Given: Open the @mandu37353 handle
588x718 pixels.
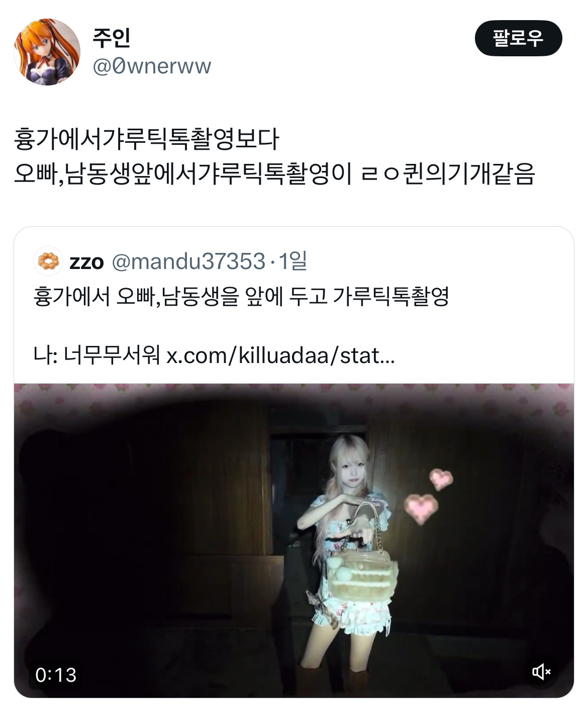Looking at the screenshot, I should (188, 261).
